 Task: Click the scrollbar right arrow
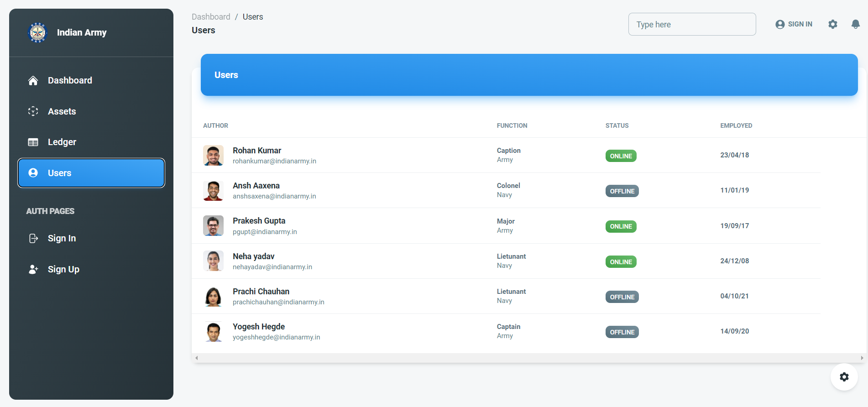click(x=862, y=358)
